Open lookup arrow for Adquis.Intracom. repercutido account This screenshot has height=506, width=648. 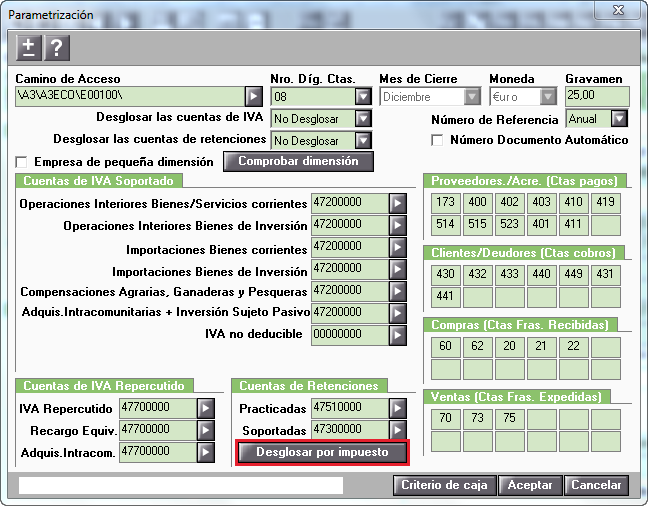coord(206,452)
